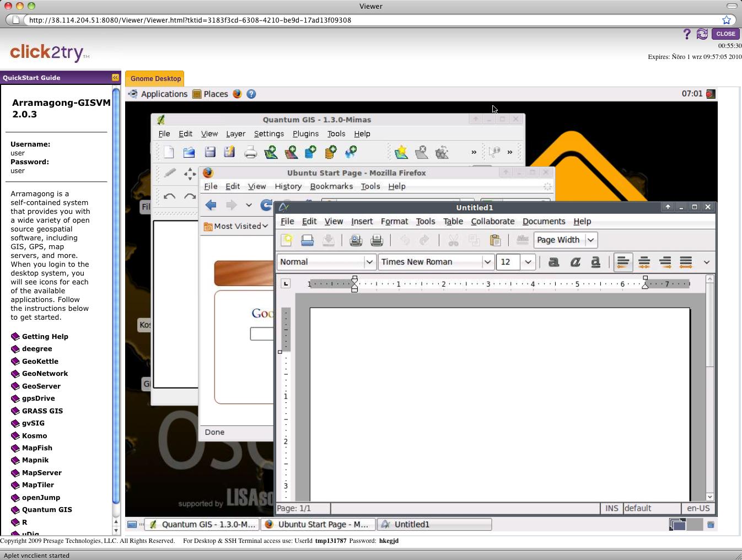Toggle Bold formatting in AbiWord
This screenshot has width=742, height=560.
click(x=554, y=262)
